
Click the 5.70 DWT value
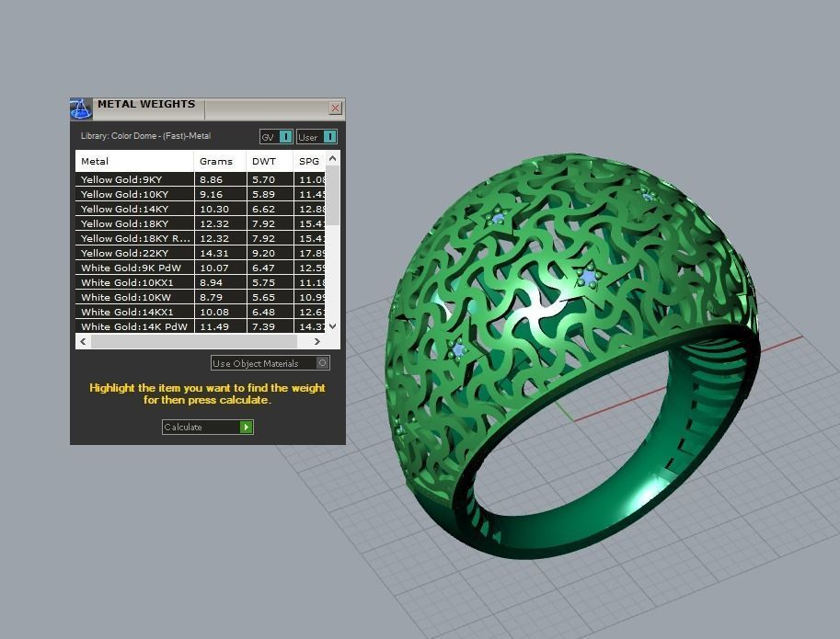click(263, 180)
